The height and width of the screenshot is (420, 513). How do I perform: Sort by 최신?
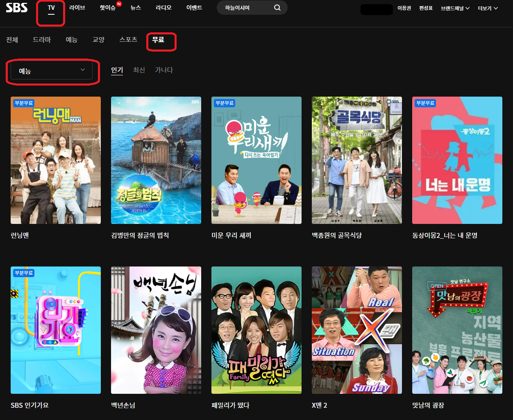click(139, 70)
